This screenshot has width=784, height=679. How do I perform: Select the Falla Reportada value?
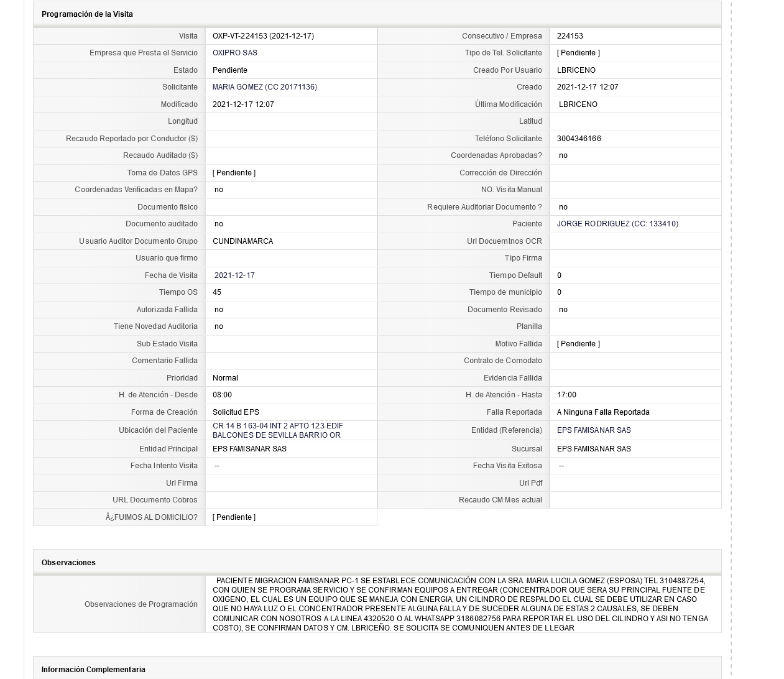(603, 412)
